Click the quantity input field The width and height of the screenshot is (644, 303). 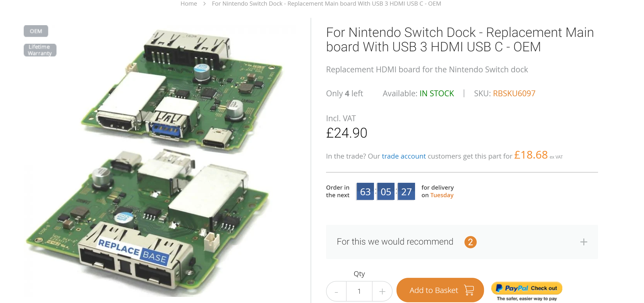coord(359,291)
